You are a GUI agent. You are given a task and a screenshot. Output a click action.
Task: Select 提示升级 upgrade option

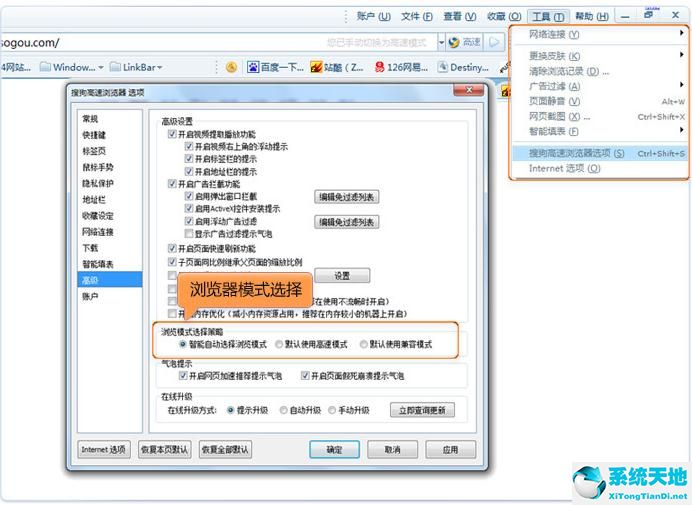coord(230,410)
